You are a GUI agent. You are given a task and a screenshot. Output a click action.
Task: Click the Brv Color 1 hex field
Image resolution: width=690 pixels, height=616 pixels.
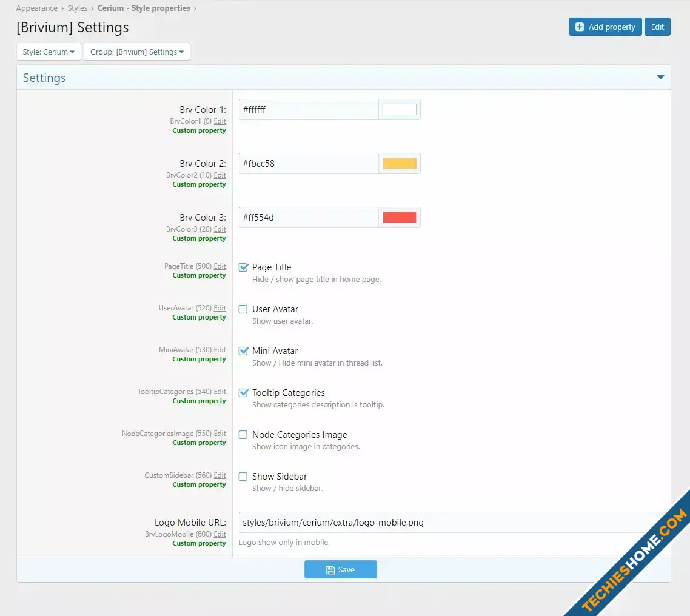pyautogui.click(x=309, y=110)
